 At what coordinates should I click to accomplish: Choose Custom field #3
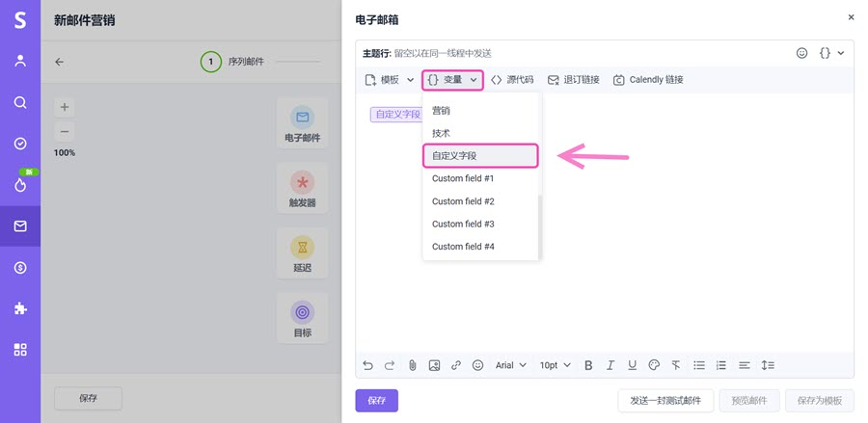(x=480, y=224)
